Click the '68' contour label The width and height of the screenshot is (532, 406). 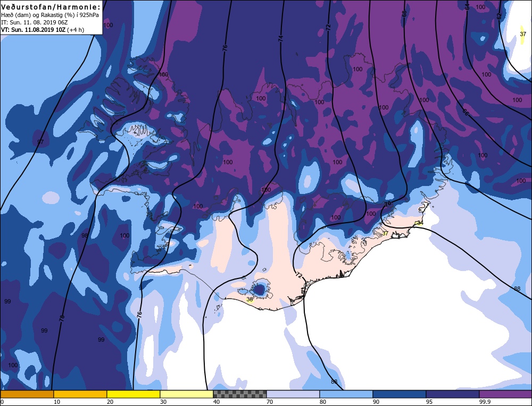[x=404, y=14]
